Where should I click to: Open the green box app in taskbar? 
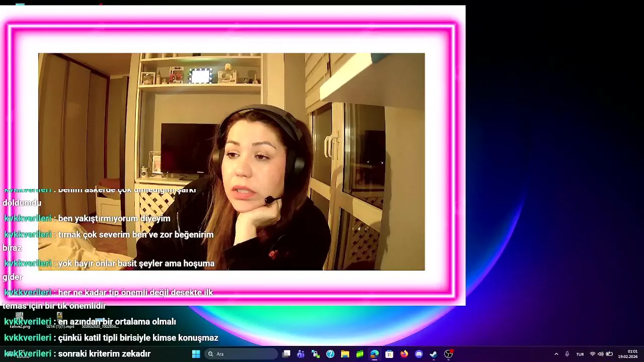[x=360, y=354]
